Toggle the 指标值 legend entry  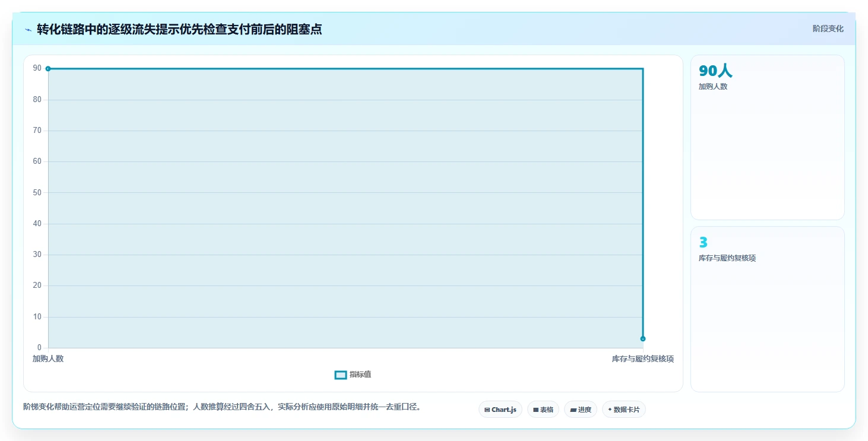click(x=353, y=375)
